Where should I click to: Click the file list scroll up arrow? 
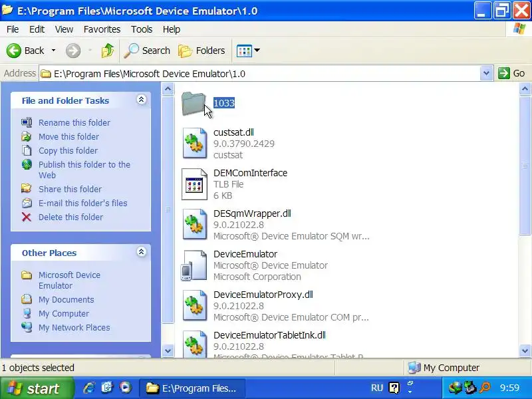(525, 89)
